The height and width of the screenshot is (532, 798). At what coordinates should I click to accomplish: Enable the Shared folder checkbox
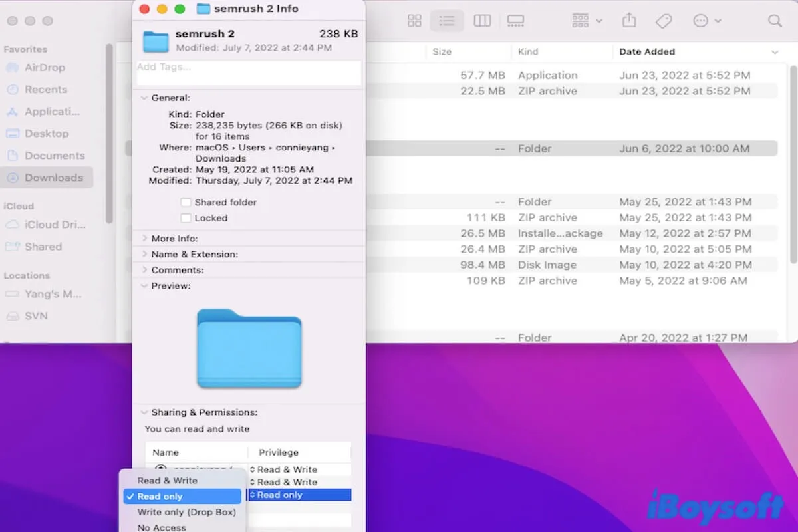(186, 202)
